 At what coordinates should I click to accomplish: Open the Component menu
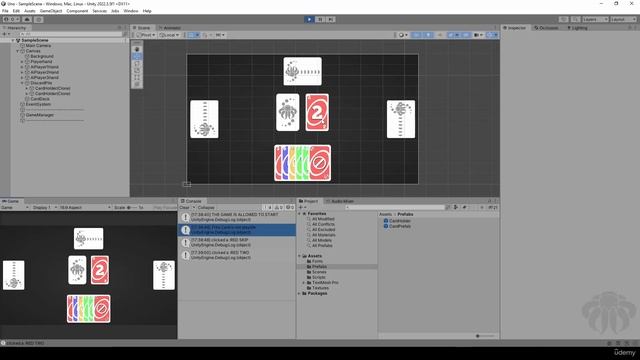pos(77,11)
